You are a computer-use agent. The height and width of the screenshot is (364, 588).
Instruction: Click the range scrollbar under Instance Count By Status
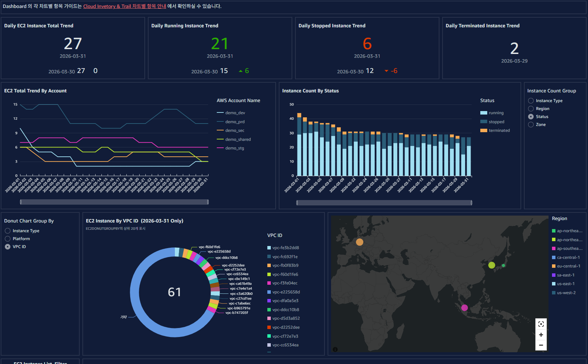point(384,203)
